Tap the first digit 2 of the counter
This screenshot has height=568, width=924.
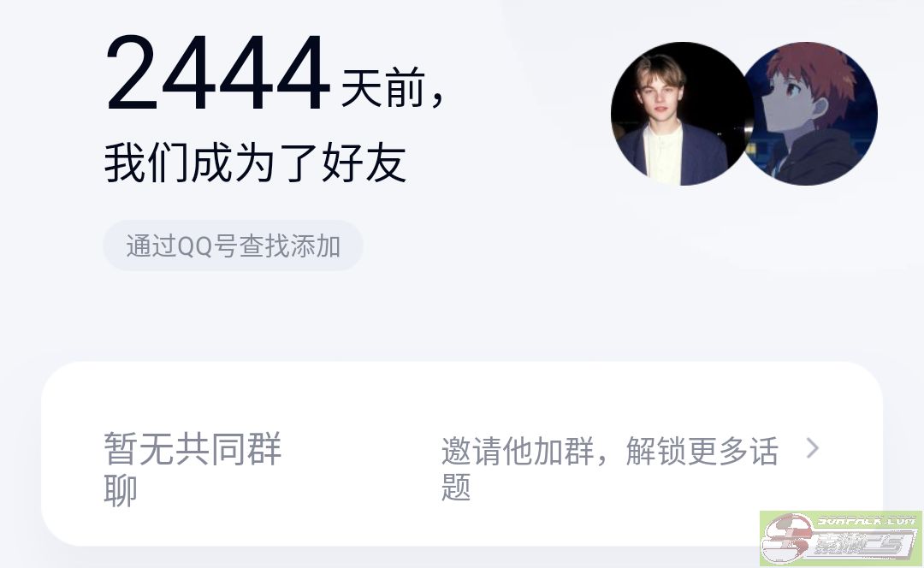[x=132, y=73]
